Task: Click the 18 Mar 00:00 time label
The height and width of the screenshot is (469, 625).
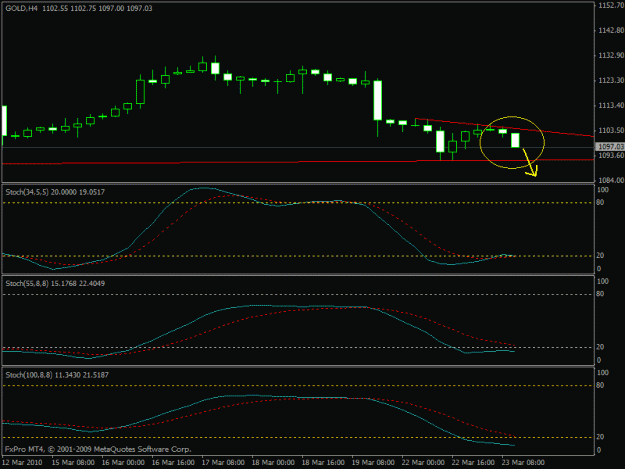Action: click(x=273, y=463)
